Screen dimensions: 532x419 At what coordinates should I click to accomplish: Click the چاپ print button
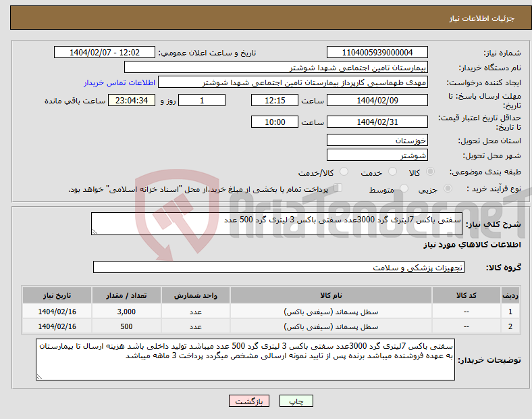pyautogui.click(x=296, y=401)
